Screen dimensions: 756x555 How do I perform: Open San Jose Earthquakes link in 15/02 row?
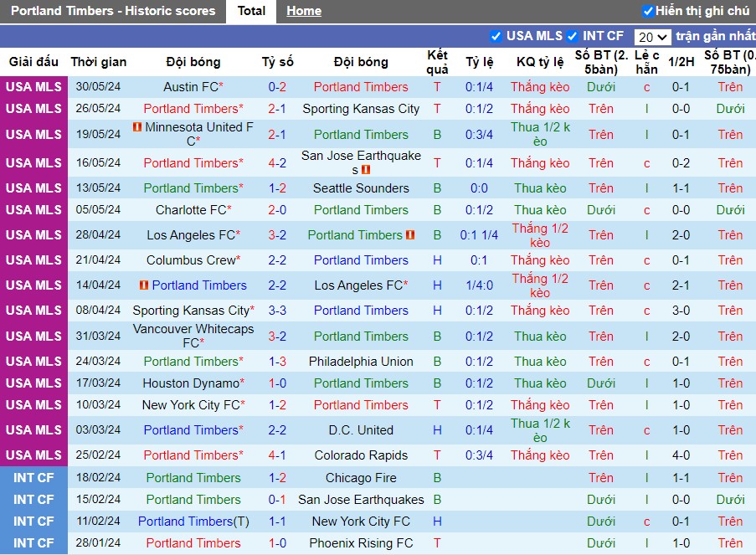coord(361,500)
